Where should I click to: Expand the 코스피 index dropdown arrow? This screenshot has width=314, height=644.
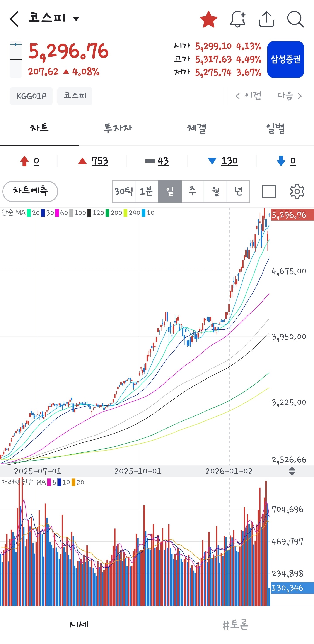tap(76, 19)
